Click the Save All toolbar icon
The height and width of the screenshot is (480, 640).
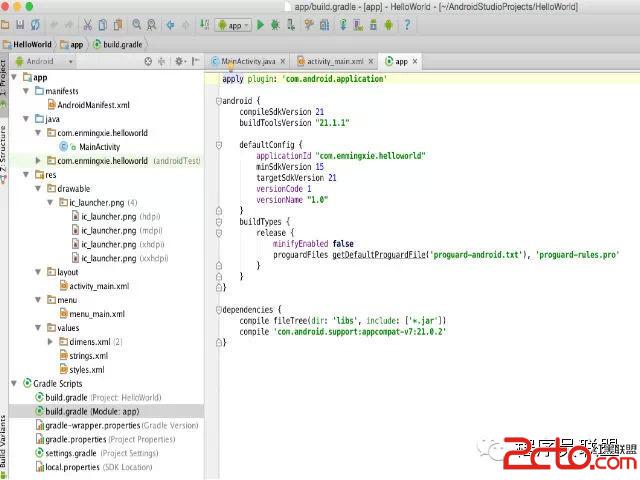point(20,25)
